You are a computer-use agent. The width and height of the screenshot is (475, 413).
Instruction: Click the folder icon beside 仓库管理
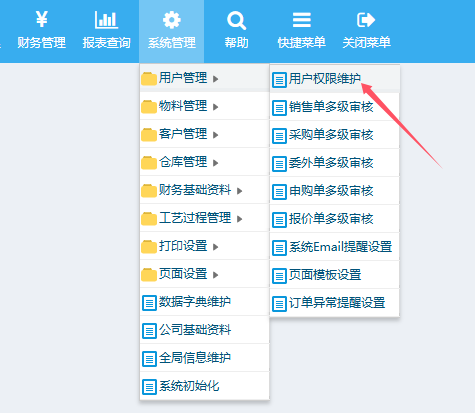[x=149, y=163]
